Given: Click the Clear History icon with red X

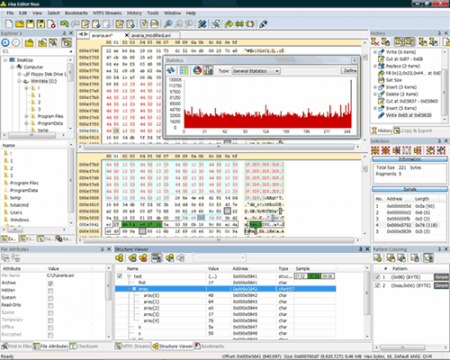Looking at the screenshot, I should [x=375, y=42].
